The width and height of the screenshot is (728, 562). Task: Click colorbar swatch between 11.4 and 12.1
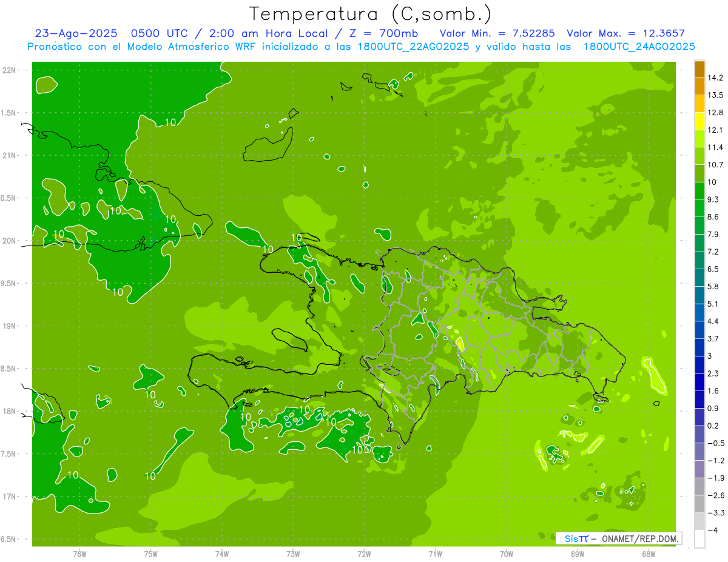click(x=699, y=138)
